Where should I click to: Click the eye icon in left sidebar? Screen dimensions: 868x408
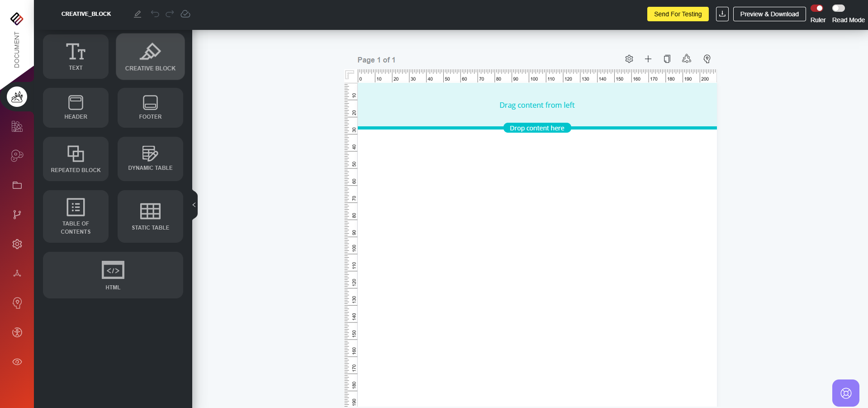coord(17,362)
